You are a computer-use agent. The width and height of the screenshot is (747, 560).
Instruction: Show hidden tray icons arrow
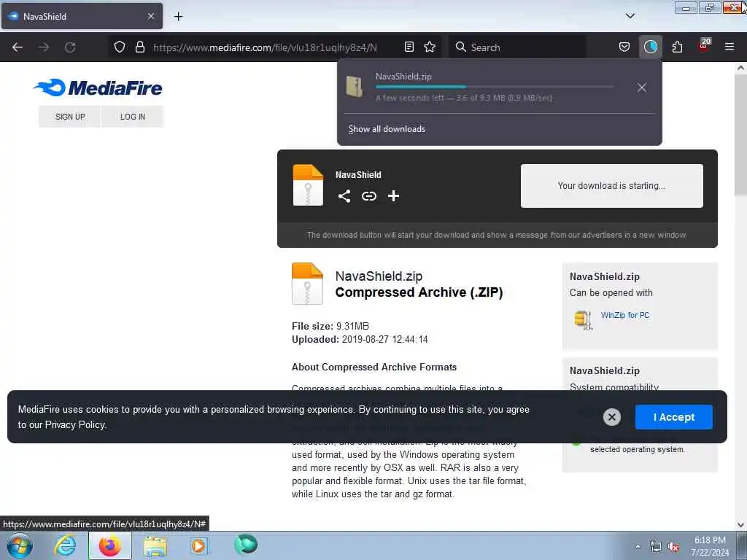point(638,546)
